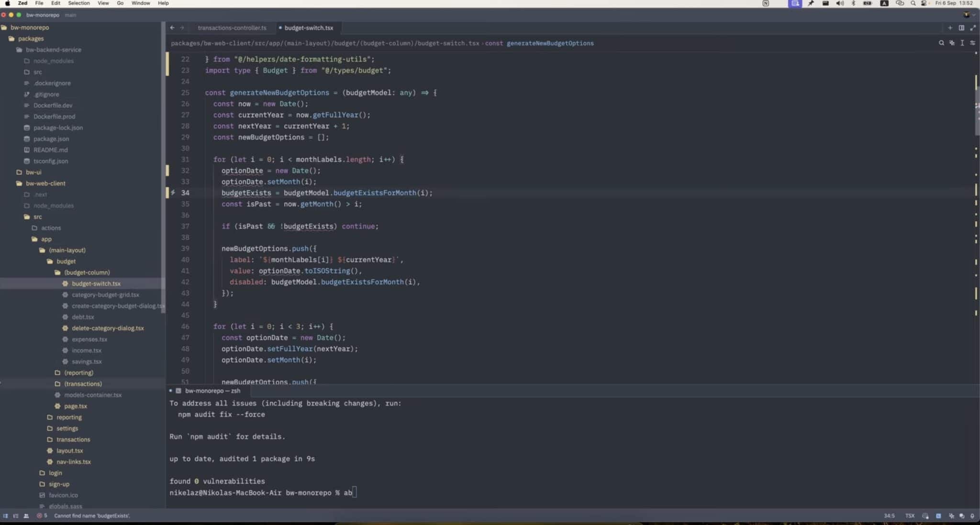This screenshot has height=525, width=980.
Task: Click the inline assist sparkle icon
Action: (951, 43)
